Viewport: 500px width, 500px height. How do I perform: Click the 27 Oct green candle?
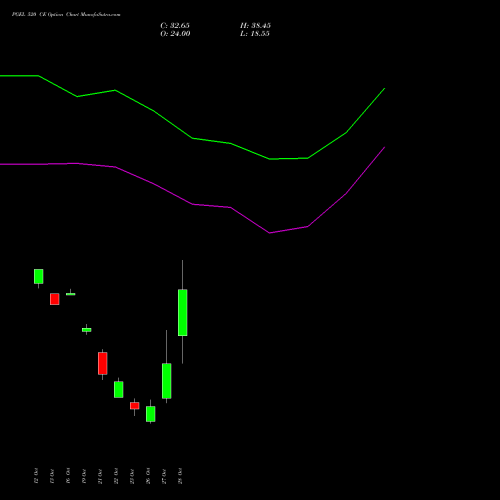pos(166,381)
